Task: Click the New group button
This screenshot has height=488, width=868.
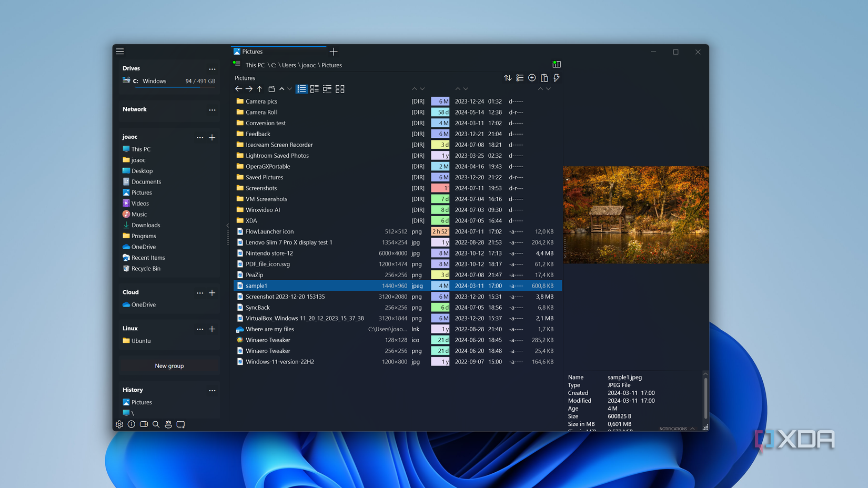Action: [169, 366]
